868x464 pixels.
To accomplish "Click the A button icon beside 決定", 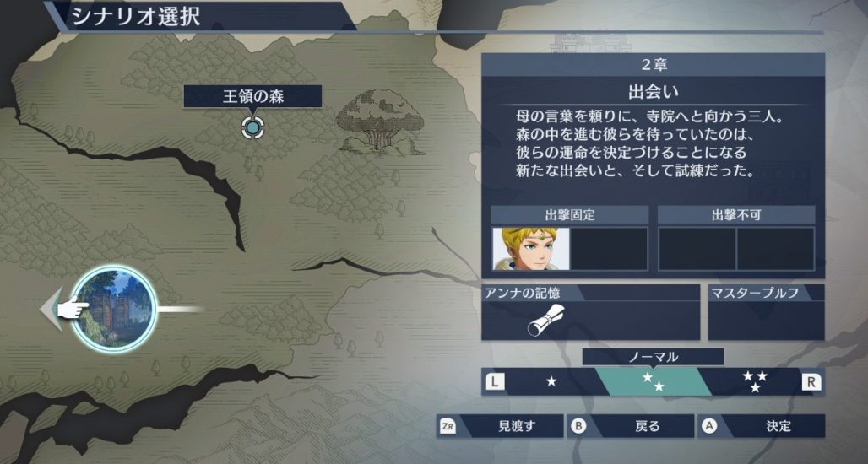I will (x=709, y=426).
